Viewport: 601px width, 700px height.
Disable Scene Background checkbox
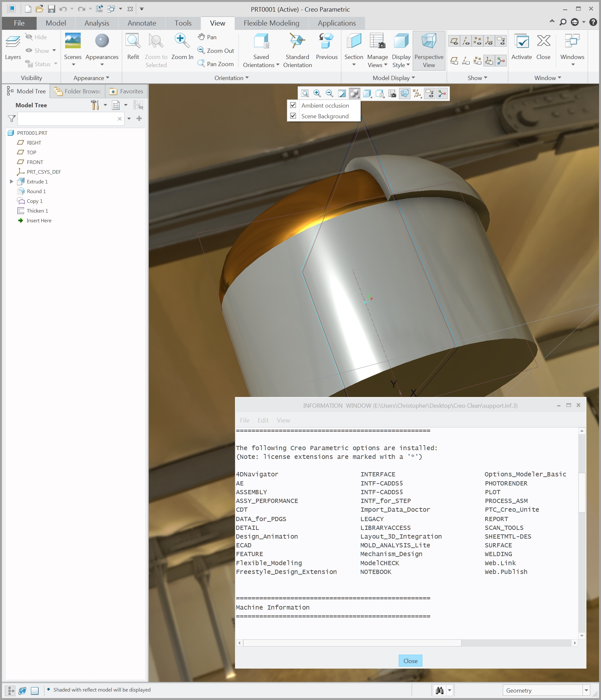point(293,116)
